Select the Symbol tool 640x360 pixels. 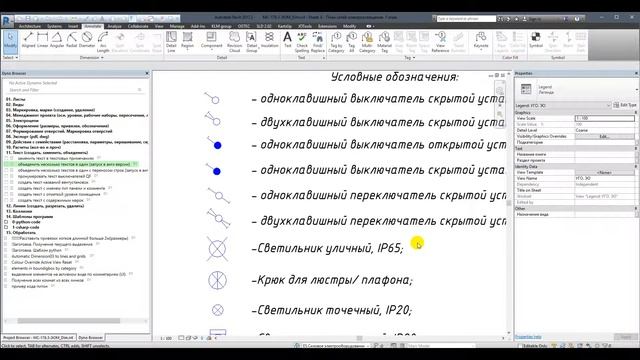(x=536, y=40)
